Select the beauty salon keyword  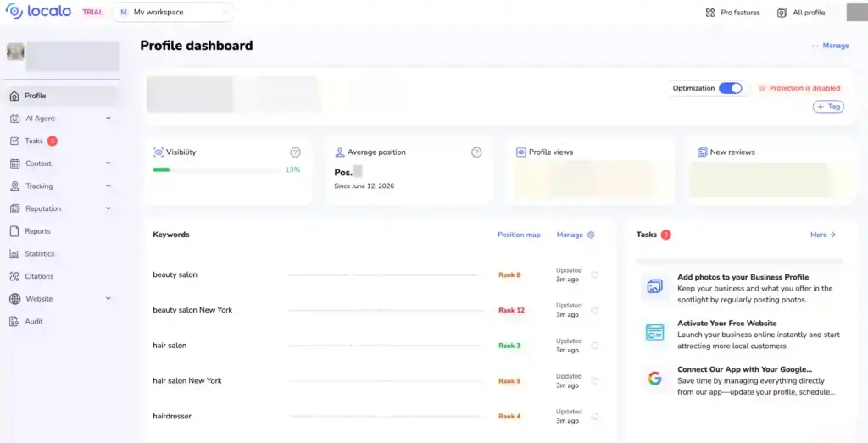[175, 274]
